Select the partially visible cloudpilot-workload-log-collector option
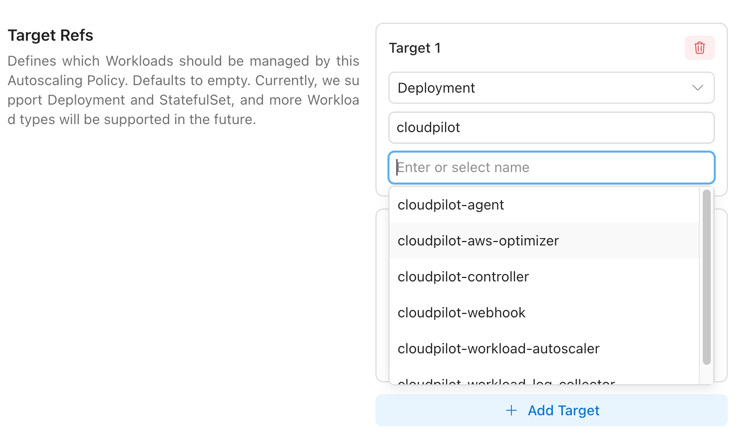 506,380
